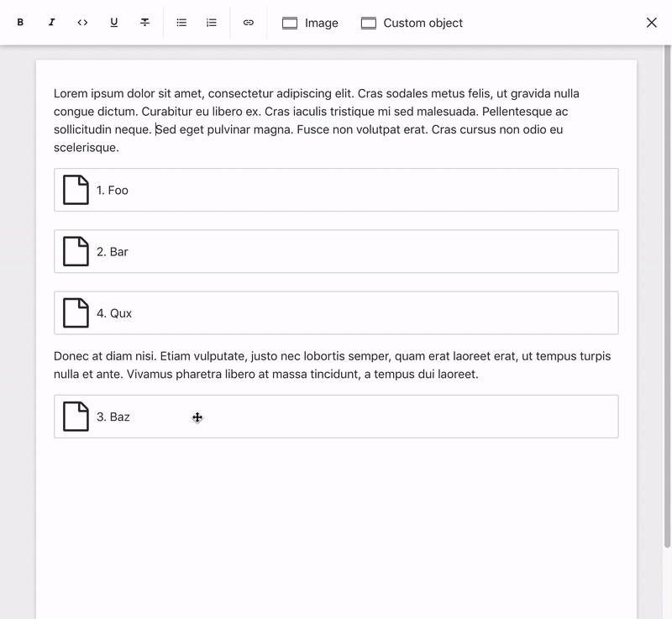This screenshot has height=619, width=672.
Task: Insert an Image block
Action: [x=310, y=23]
